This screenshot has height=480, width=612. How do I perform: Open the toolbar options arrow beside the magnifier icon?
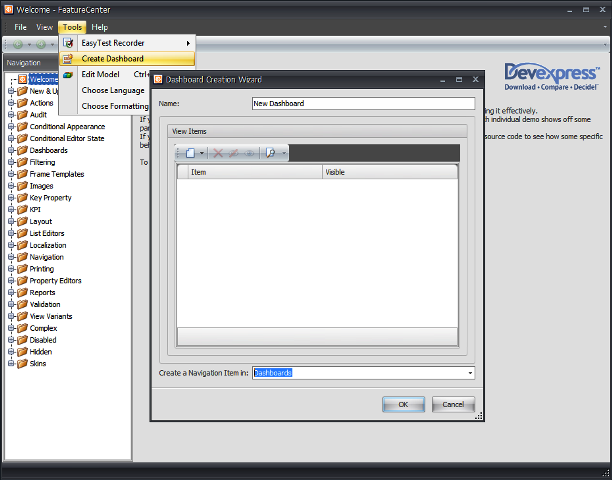284,153
